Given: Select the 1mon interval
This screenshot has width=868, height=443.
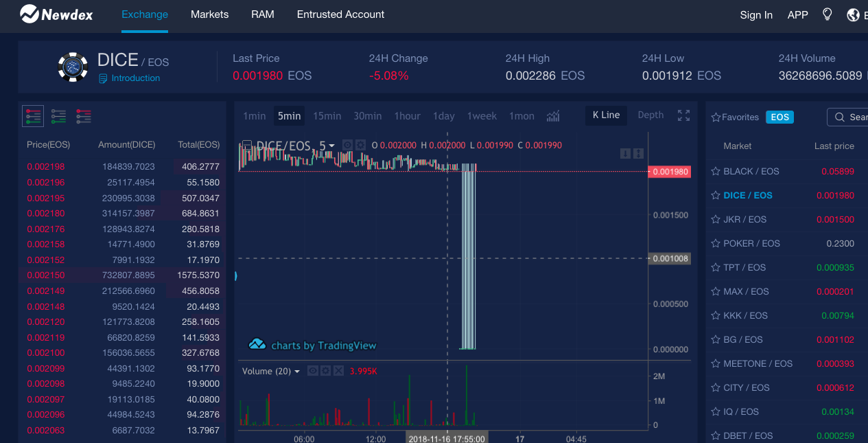Looking at the screenshot, I should point(521,116).
